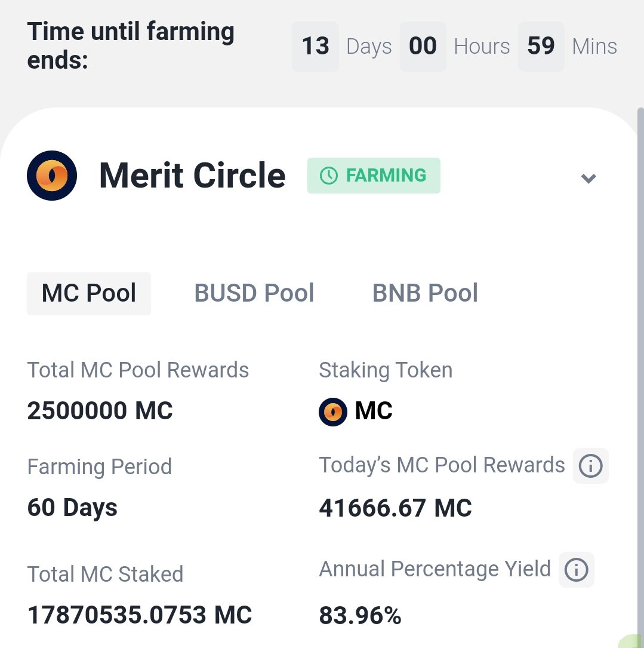Switch to the BNB Pool tab

(x=425, y=293)
